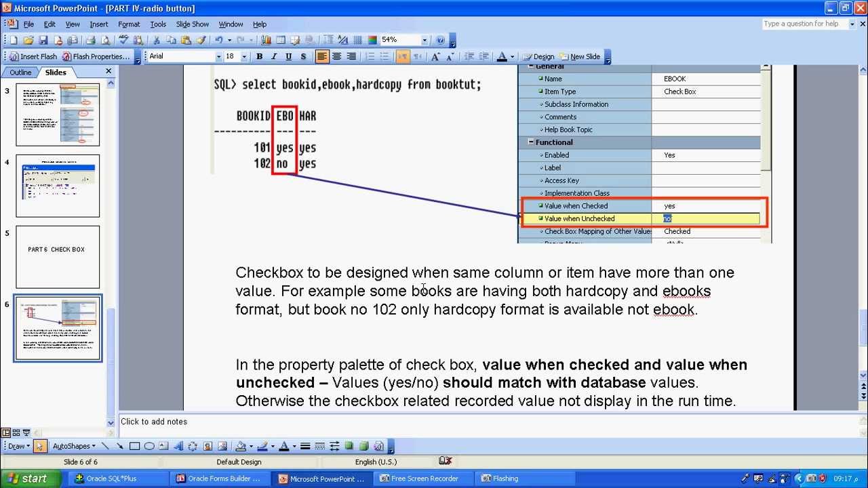Switch to Oracle Forms Builder taskbar item
The width and height of the screenshot is (868, 488).
coord(219,479)
